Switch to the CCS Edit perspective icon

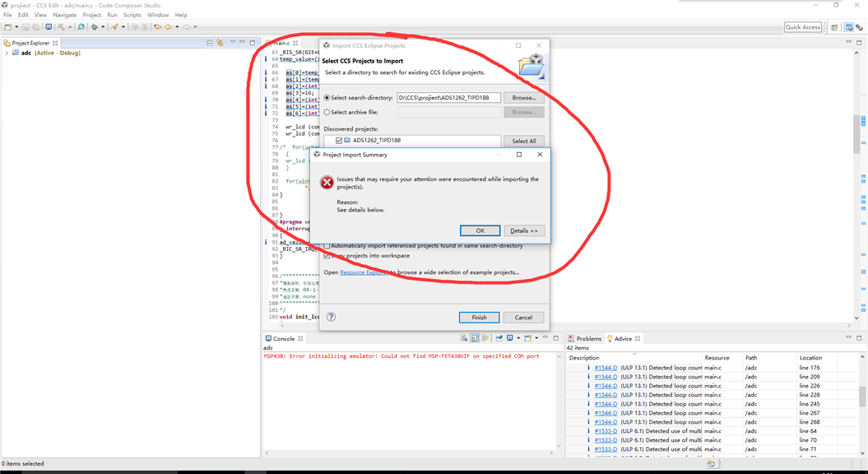pos(849,27)
